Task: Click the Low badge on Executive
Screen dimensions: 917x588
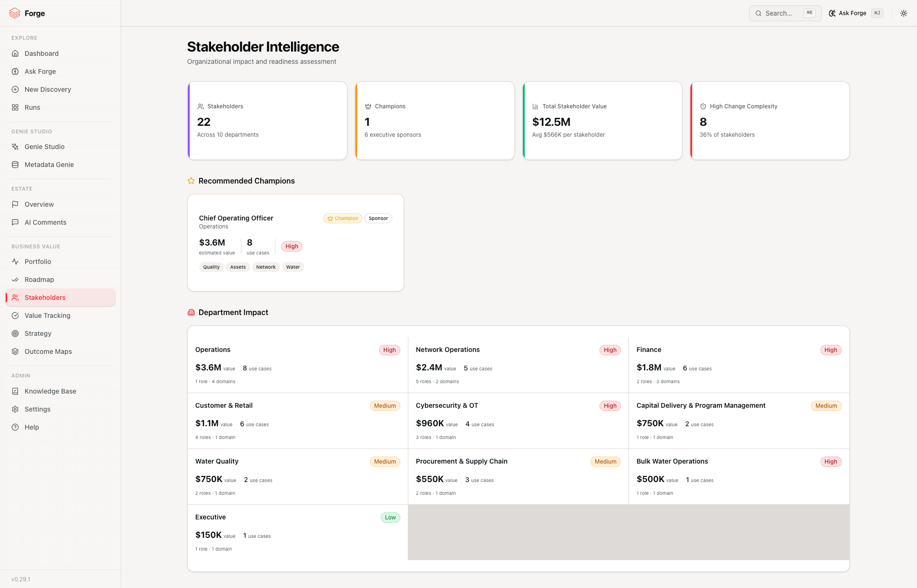Action: tap(390, 518)
